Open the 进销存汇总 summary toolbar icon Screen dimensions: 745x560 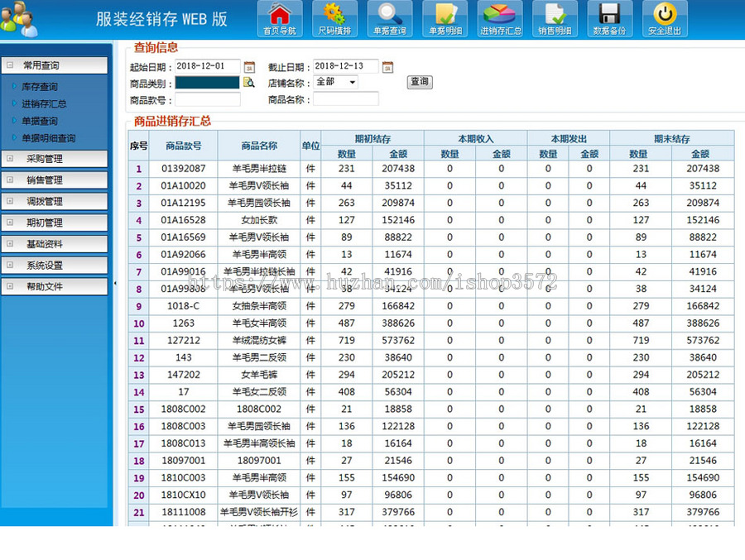(500, 18)
